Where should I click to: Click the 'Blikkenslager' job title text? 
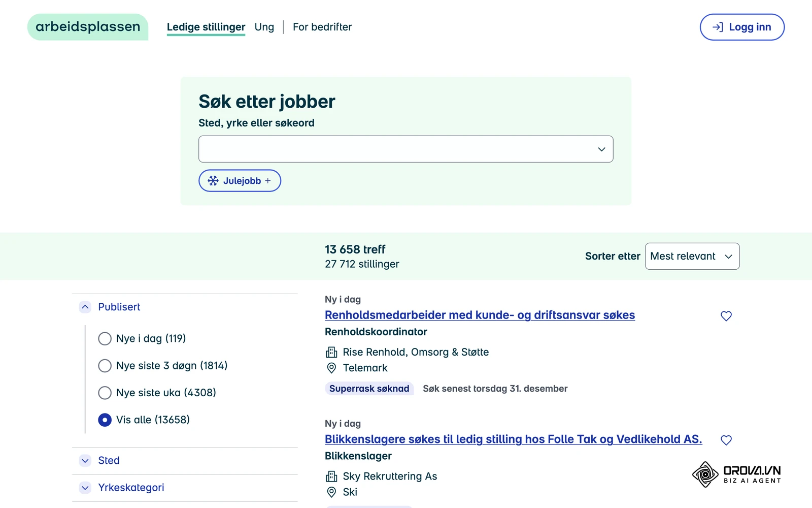click(358, 456)
